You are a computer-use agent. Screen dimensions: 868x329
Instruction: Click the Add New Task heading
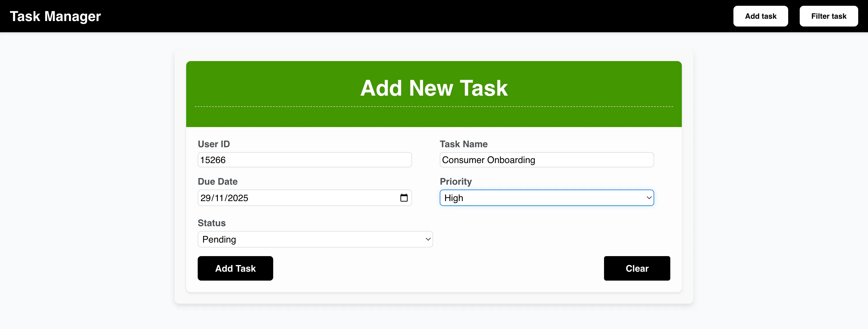tap(434, 88)
